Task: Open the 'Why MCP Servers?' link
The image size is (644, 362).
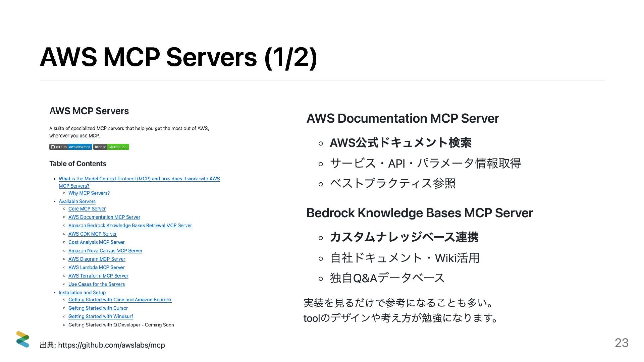Action: pyautogui.click(x=89, y=193)
